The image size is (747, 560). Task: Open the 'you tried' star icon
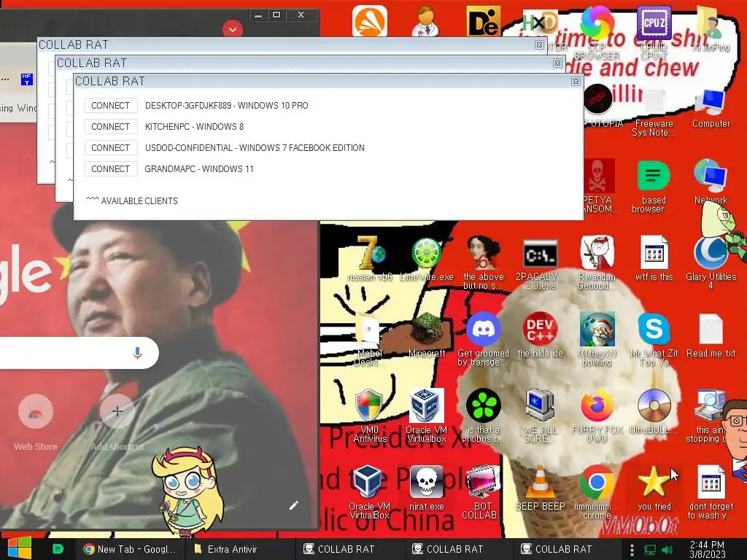point(654,488)
